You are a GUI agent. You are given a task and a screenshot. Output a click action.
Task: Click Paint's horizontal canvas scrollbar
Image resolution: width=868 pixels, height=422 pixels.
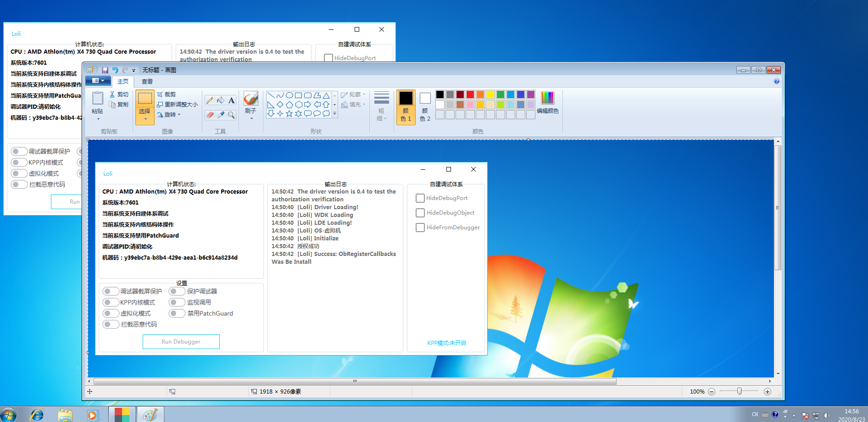tap(355, 381)
